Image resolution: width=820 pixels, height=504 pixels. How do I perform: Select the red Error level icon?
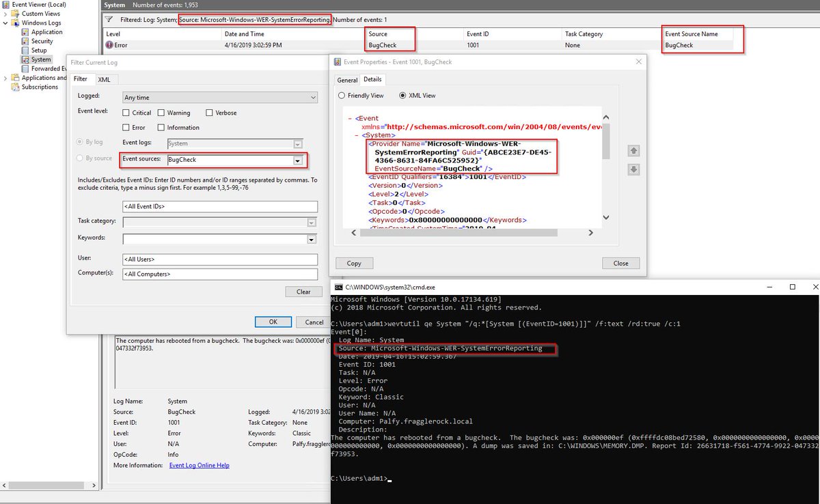click(x=108, y=45)
